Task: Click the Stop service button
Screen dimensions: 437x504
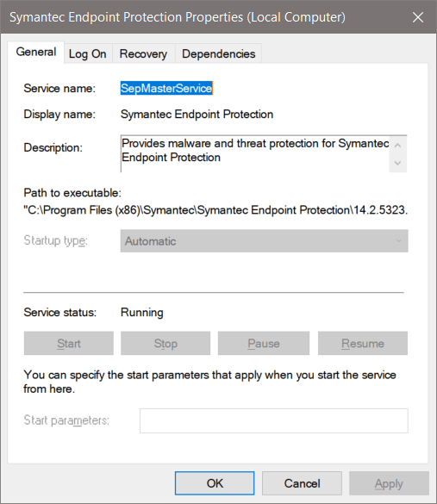Action: pos(165,343)
